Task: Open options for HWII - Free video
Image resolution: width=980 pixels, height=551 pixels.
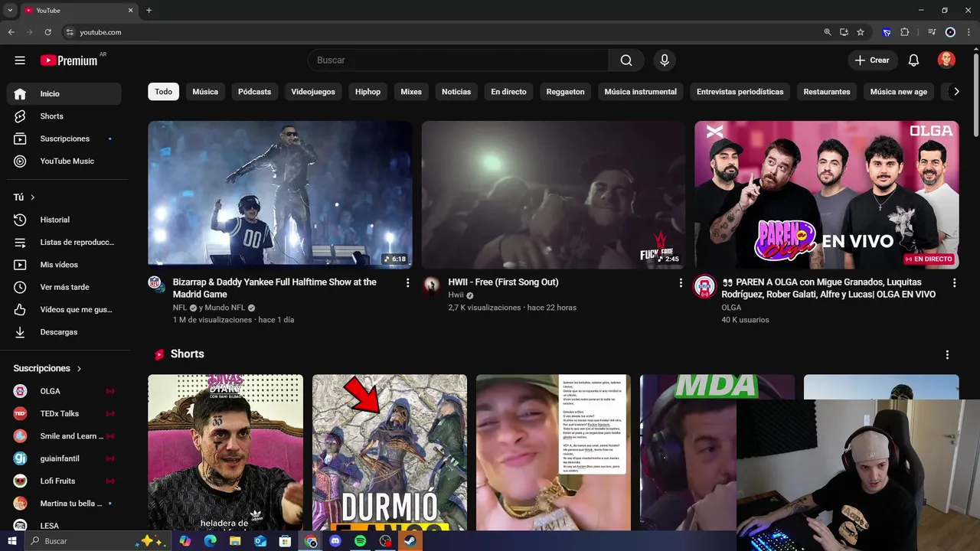Action: point(681,283)
